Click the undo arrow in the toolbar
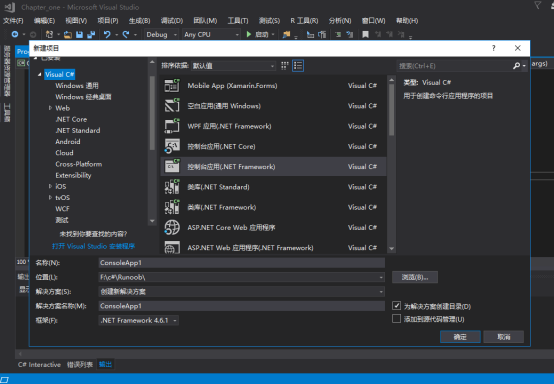Image resolution: width=554 pixels, height=384 pixels. coord(107,34)
